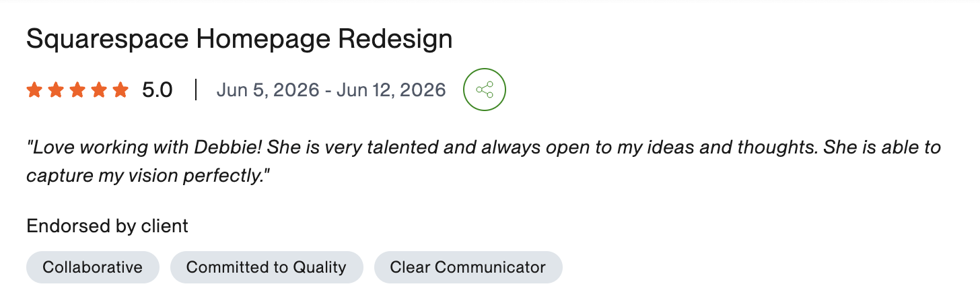Select the Committed to Quality tag
Image resolution: width=980 pixels, height=307 pixels.
click(x=267, y=267)
